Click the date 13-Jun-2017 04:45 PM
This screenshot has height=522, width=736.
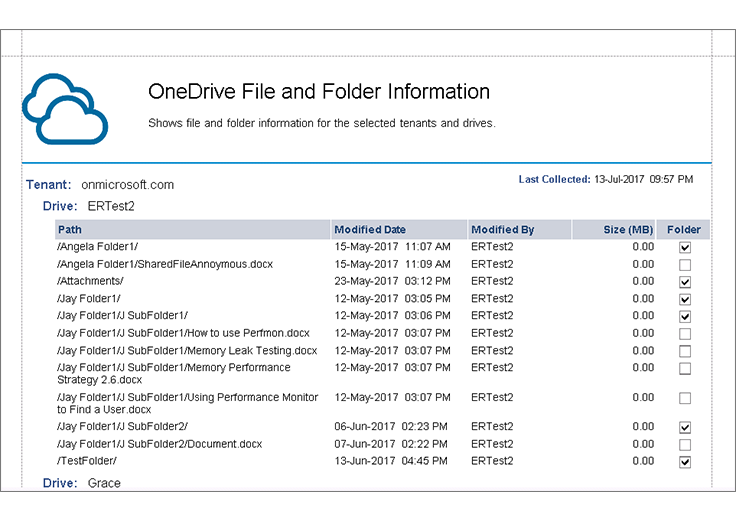(x=391, y=461)
